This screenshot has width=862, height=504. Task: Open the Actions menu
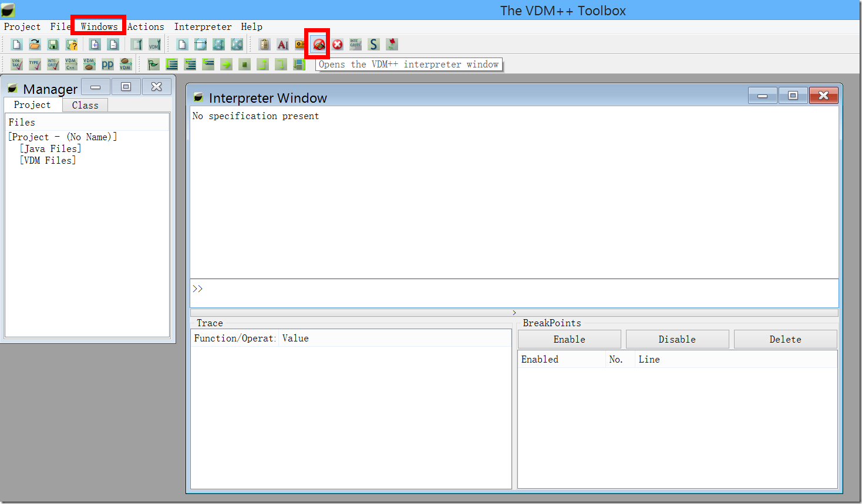click(146, 26)
